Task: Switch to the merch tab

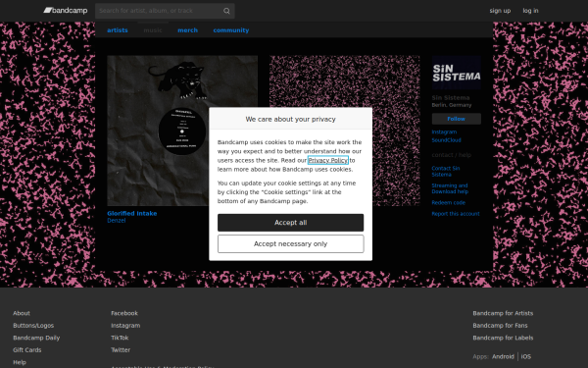Action: pyautogui.click(x=187, y=30)
